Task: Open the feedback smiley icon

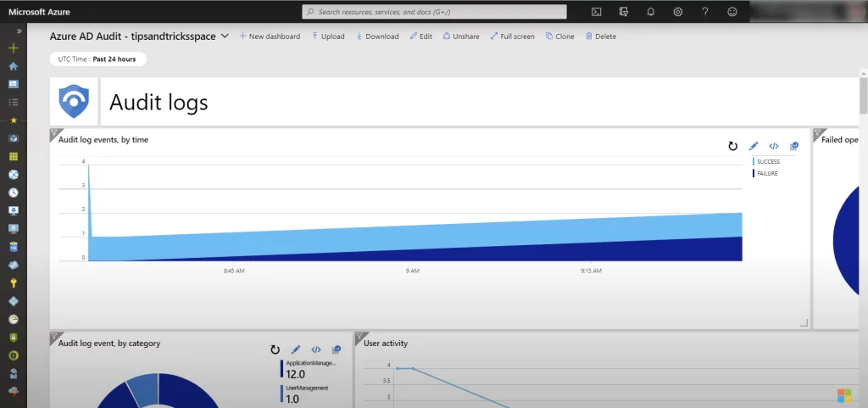Action: coord(732,12)
